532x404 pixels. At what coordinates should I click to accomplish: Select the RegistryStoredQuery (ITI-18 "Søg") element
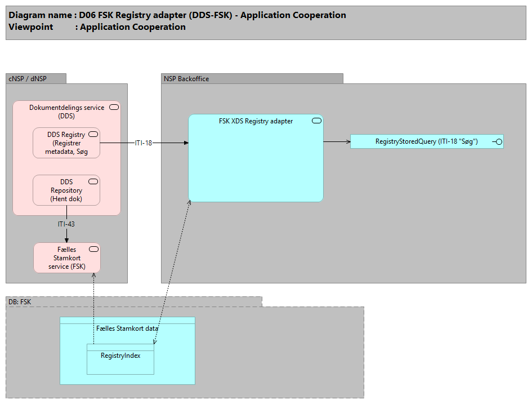pyautogui.click(x=426, y=141)
